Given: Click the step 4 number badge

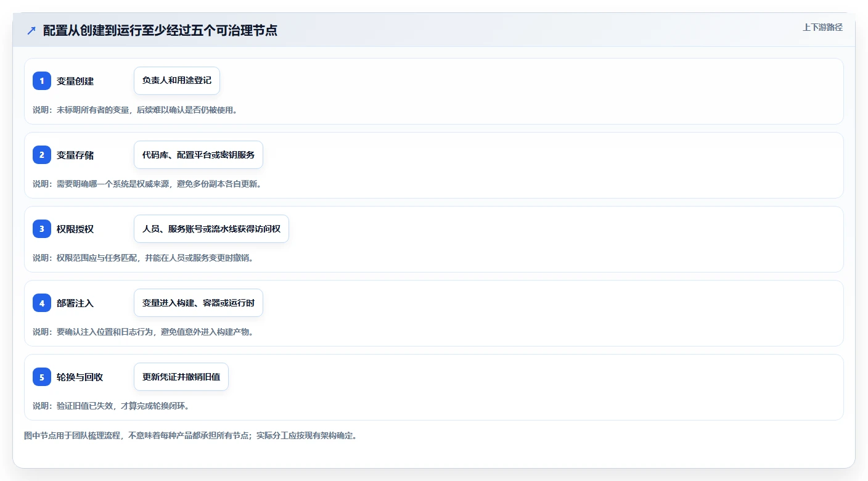Looking at the screenshot, I should click(42, 303).
